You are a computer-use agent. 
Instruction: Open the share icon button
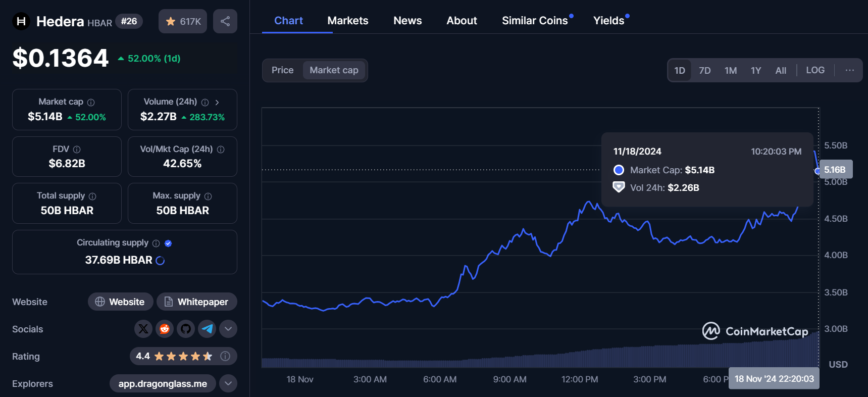pyautogui.click(x=225, y=21)
